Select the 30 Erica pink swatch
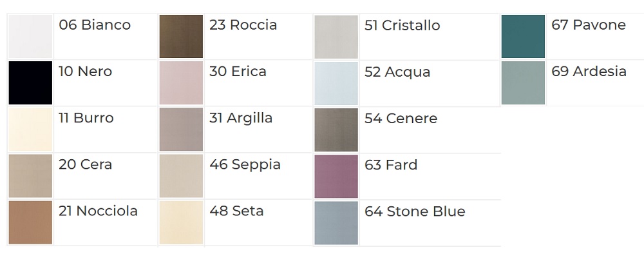The height and width of the screenshot is (272, 644). click(181, 83)
